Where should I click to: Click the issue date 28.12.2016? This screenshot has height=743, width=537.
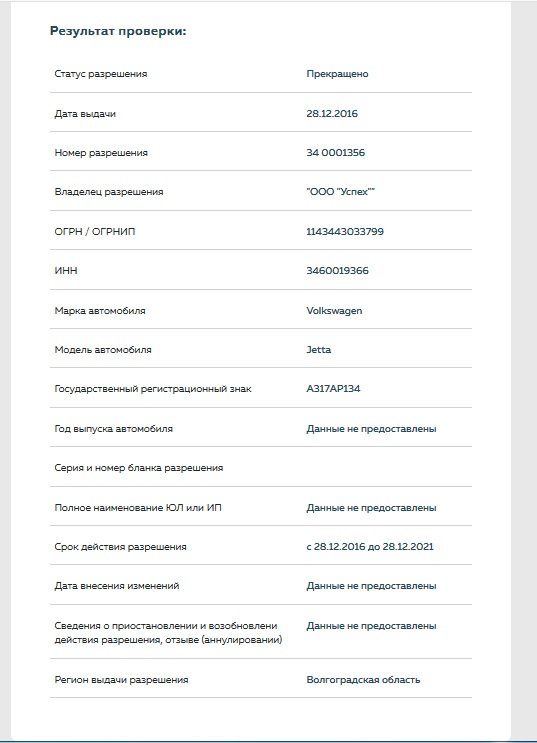(x=332, y=114)
